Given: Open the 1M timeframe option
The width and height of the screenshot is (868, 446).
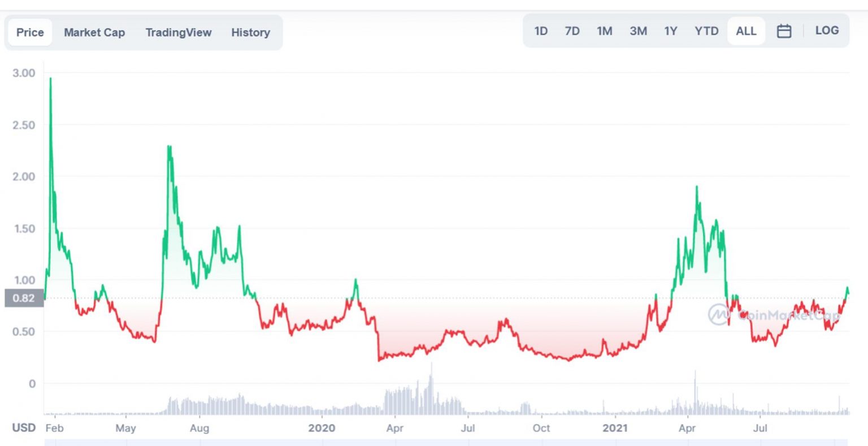Looking at the screenshot, I should pos(605,31).
